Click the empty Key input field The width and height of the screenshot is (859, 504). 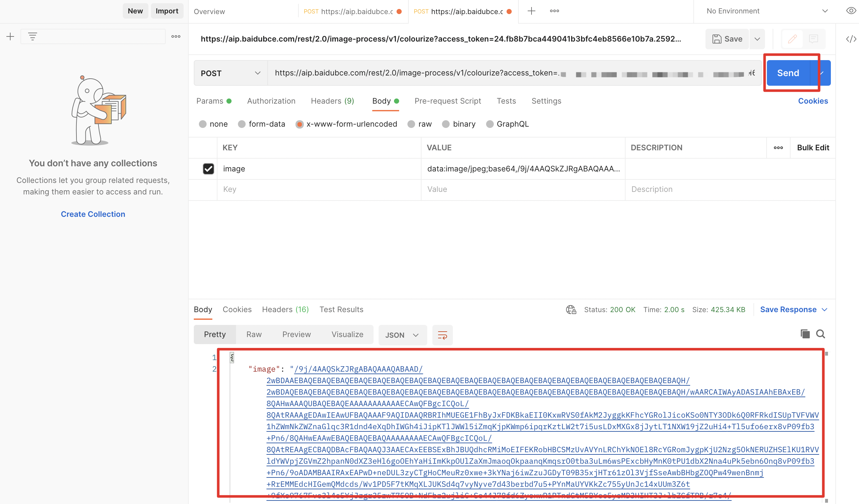point(319,189)
